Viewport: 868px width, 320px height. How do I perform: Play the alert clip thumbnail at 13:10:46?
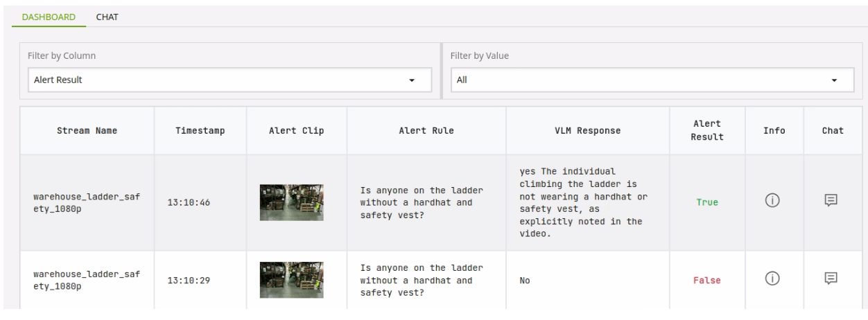(291, 202)
